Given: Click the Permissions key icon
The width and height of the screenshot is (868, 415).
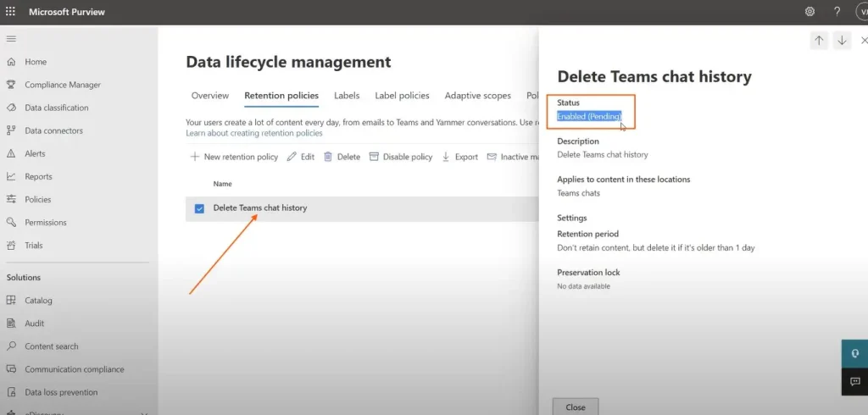Looking at the screenshot, I should (x=11, y=223).
